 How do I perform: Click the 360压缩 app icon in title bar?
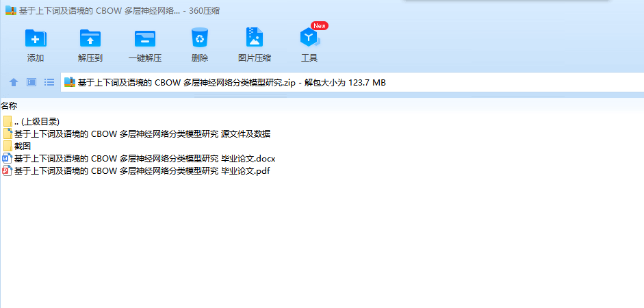(x=11, y=11)
